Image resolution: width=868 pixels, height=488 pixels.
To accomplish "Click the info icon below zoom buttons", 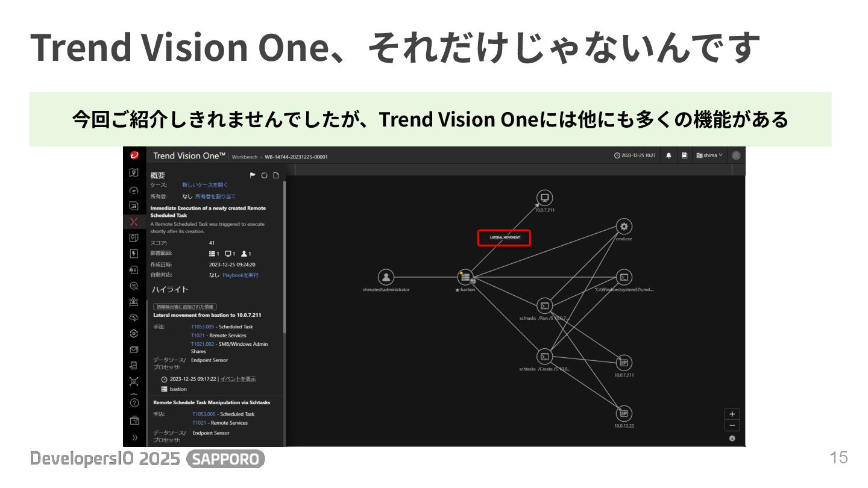I will pyautogui.click(x=732, y=439).
